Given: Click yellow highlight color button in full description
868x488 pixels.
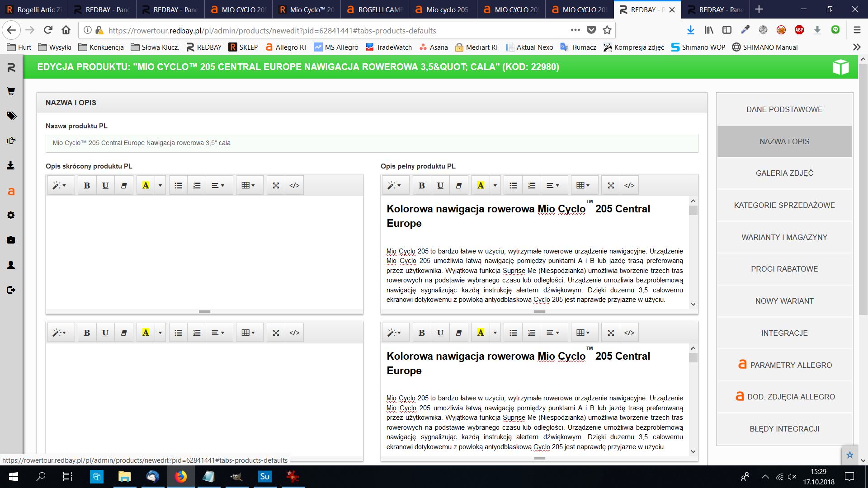Looking at the screenshot, I should pyautogui.click(x=481, y=185).
